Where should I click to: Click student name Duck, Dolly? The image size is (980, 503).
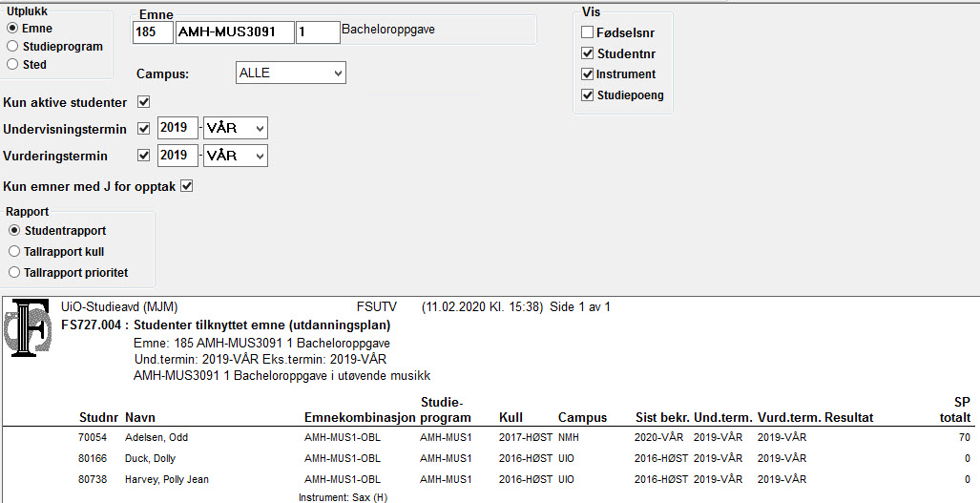tap(150, 459)
